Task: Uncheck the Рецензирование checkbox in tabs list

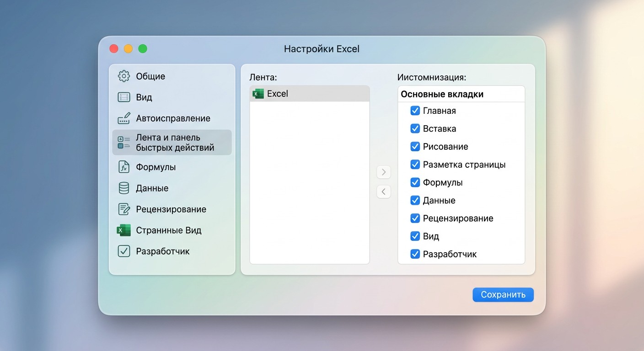Action: 415,218
